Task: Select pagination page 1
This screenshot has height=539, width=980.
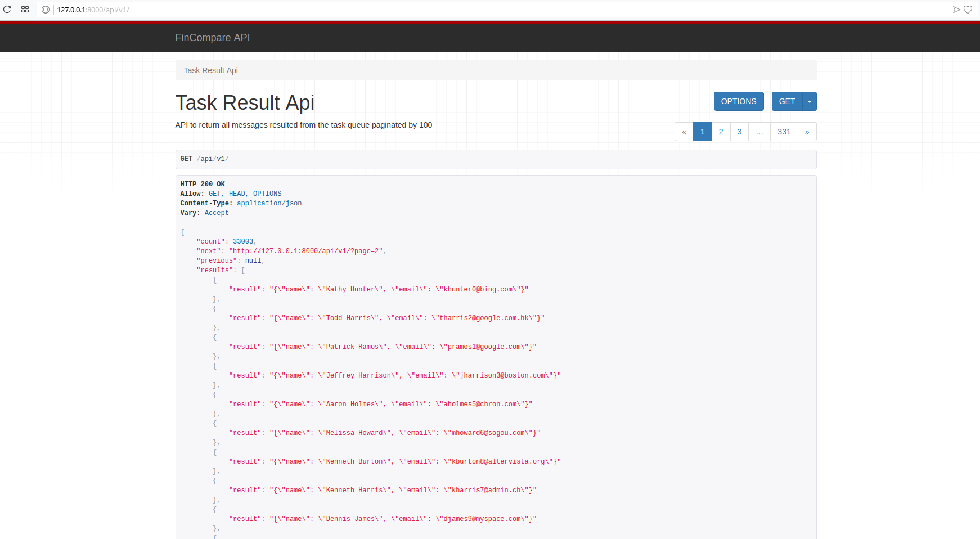Action: [703, 132]
